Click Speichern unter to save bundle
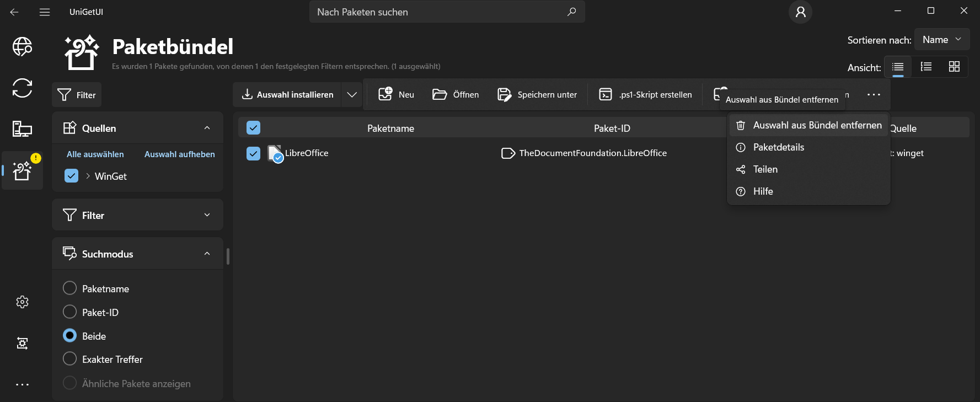Image resolution: width=980 pixels, height=402 pixels. click(537, 95)
